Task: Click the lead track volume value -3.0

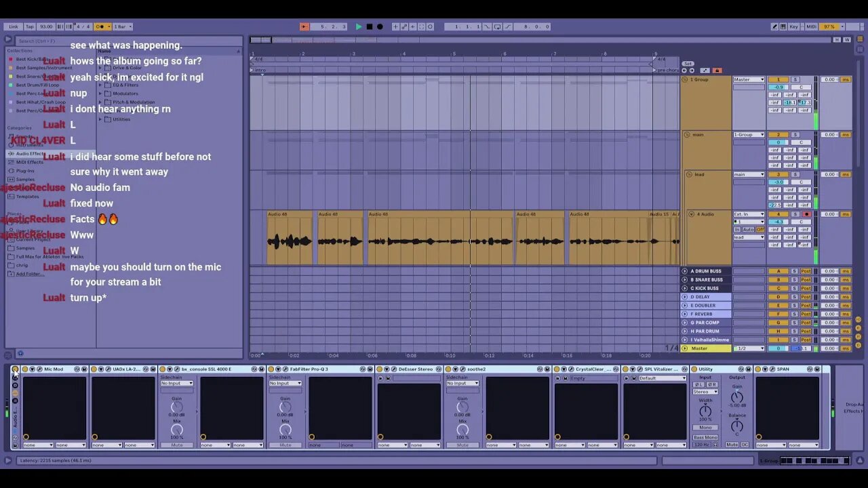Action: 778,182
